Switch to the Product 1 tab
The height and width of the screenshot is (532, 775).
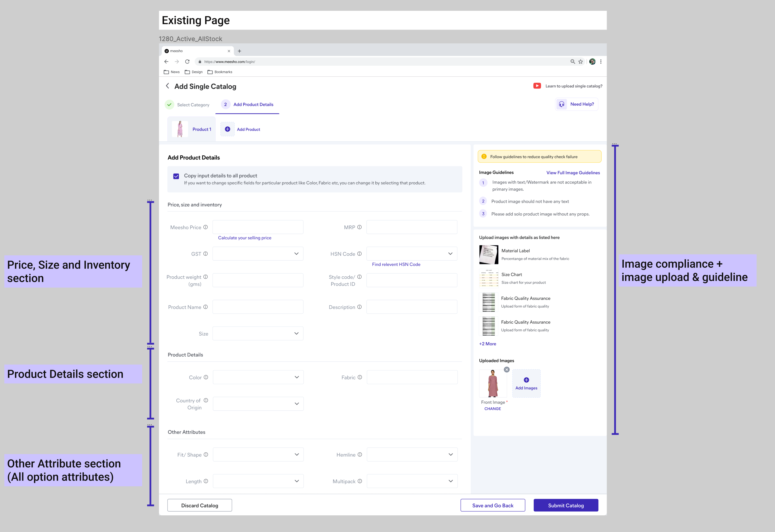coord(192,130)
